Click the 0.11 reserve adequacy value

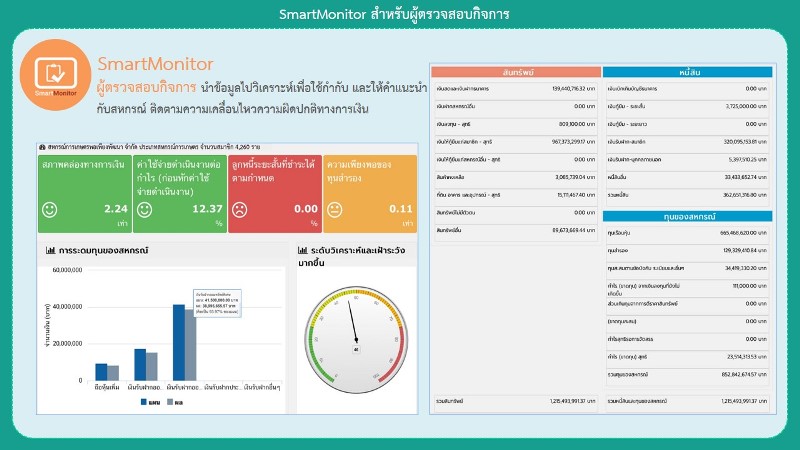click(x=401, y=209)
